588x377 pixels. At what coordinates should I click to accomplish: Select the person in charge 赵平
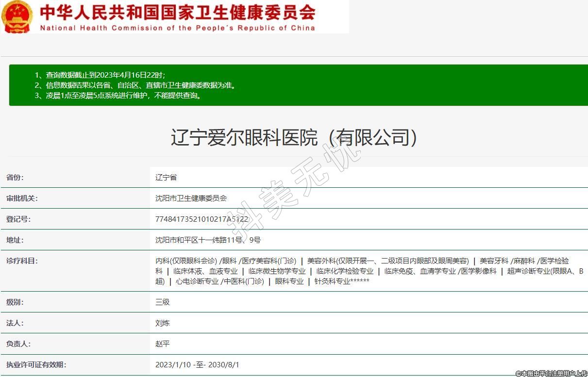(x=162, y=344)
